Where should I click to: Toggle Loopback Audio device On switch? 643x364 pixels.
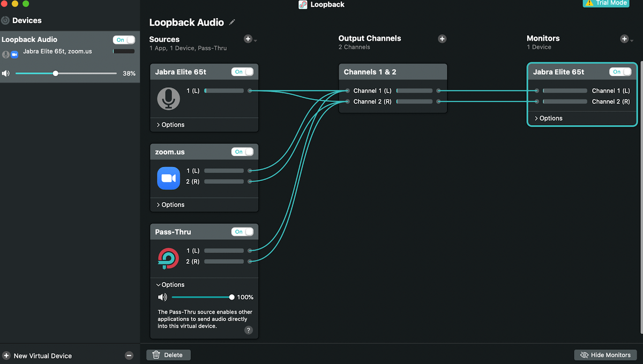[124, 40]
